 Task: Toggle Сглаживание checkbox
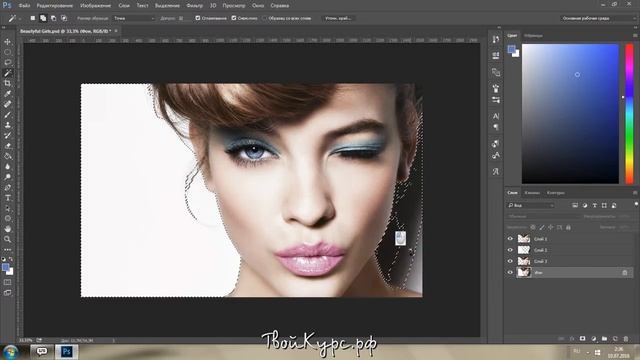point(198,18)
